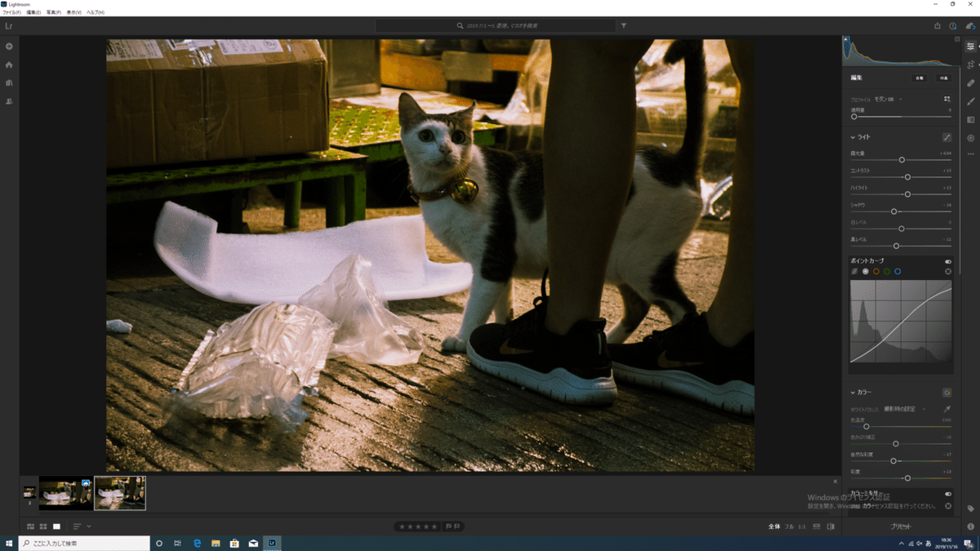Select blue curve channel
This screenshot has height=551, width=980.
898,271
